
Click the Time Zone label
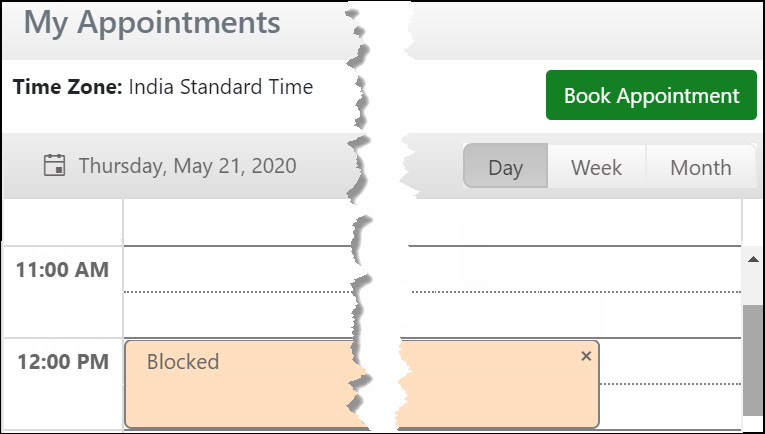[x=68, y=87]
